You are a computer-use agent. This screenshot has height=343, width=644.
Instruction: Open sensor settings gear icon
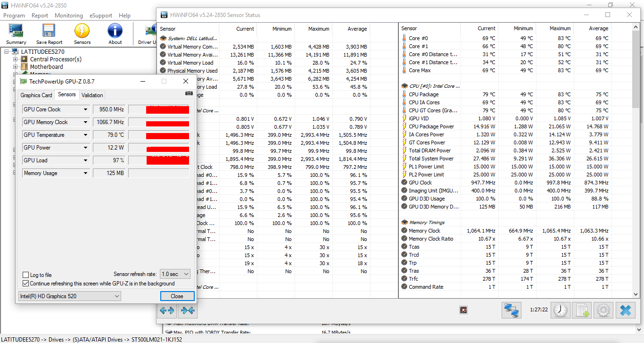coord(603,310)
